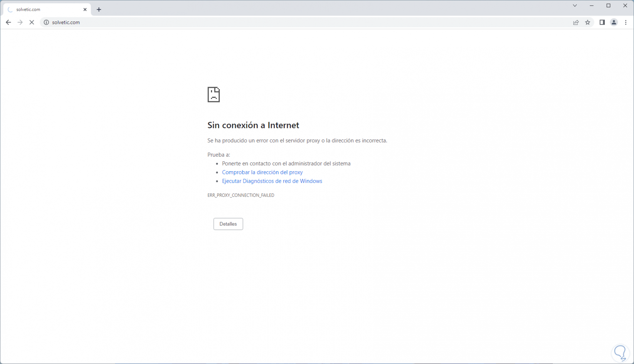The image size is (634, 364).
Task: Go back to the previous page
Action: tap(8, 22)
